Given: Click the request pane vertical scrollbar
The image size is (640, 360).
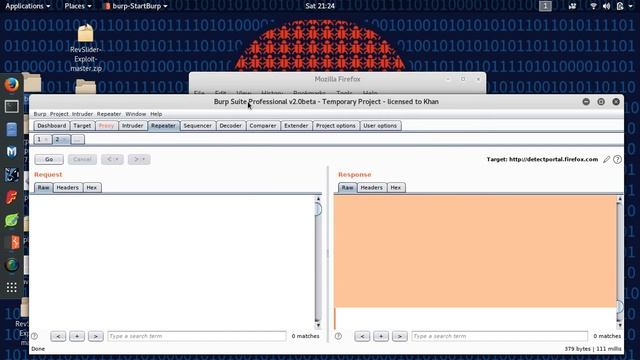Looking at the screenshot, I should point(318,262).
